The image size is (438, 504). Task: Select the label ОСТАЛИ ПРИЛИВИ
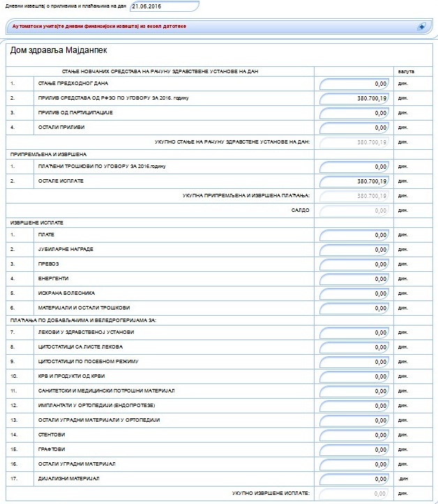(x=61, y=128)
